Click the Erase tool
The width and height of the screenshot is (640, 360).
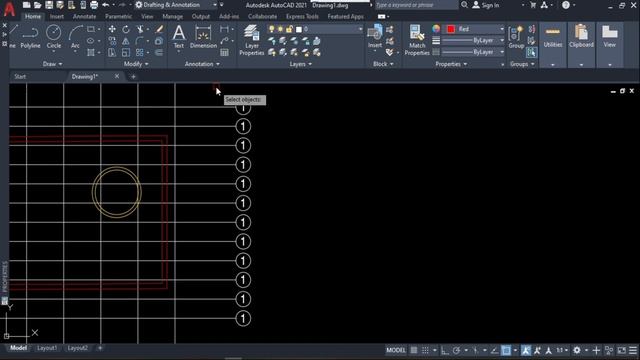click(159, 29)
